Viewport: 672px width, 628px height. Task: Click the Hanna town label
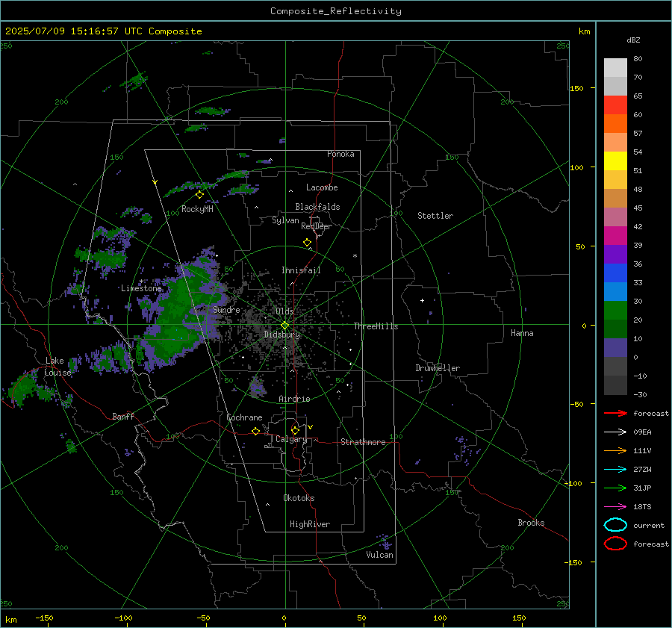(x=522, y=333)
